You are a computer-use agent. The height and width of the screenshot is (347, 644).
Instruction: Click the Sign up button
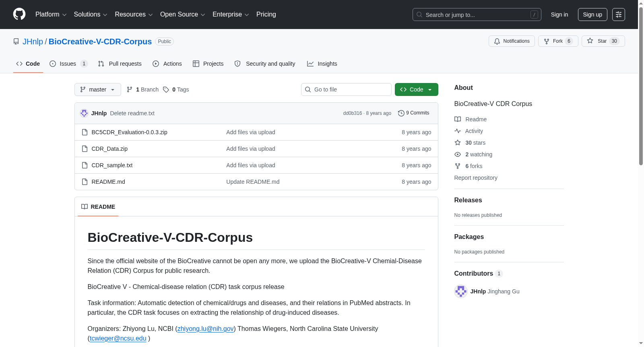592,15
